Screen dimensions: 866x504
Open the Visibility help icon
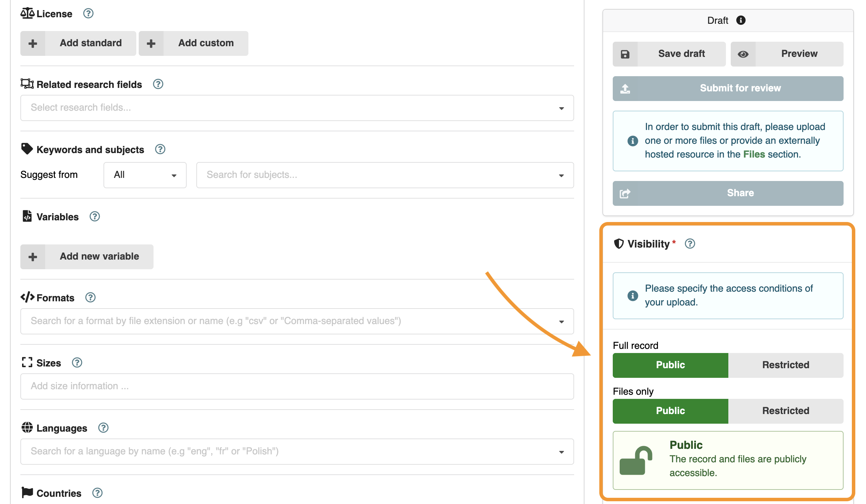tap(690, 244)
